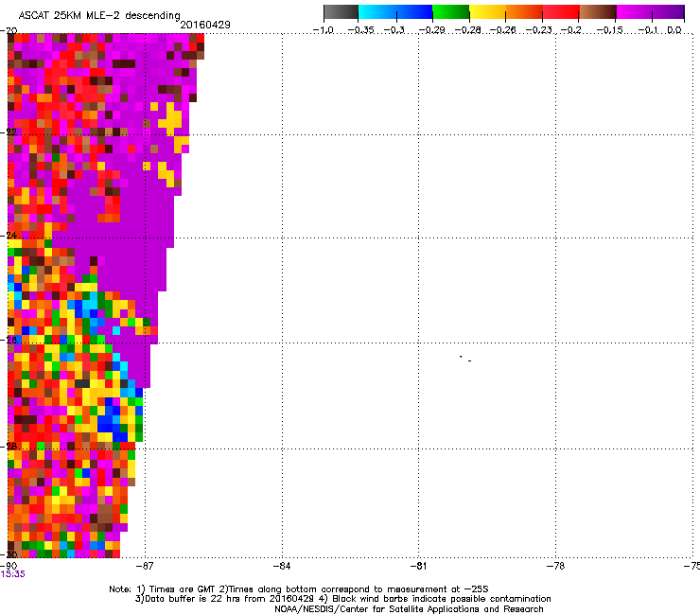Click the red segment of the color bar
Image resolution: width=700 pixels, height=615 pixels.
[561, 11]
